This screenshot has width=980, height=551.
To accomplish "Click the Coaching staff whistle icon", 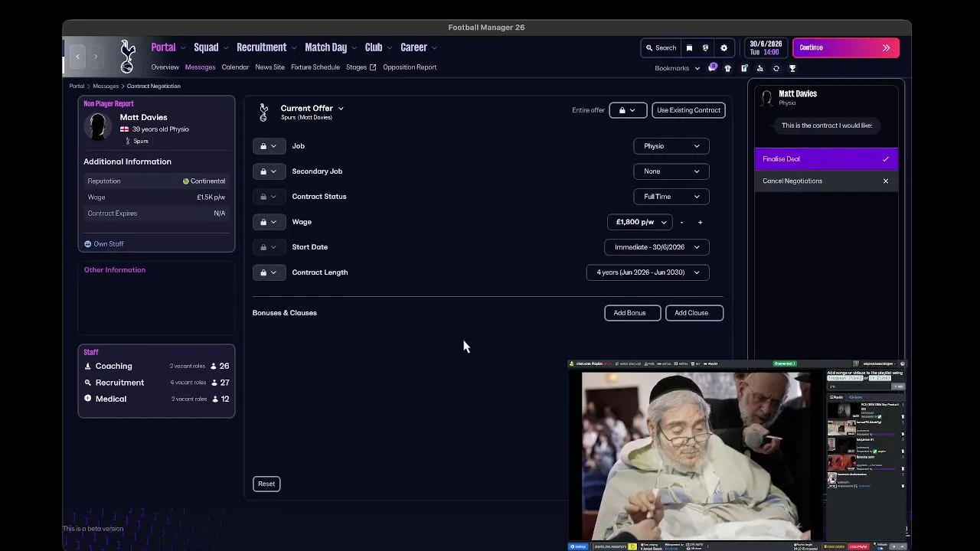I will [x=88, y=366].
